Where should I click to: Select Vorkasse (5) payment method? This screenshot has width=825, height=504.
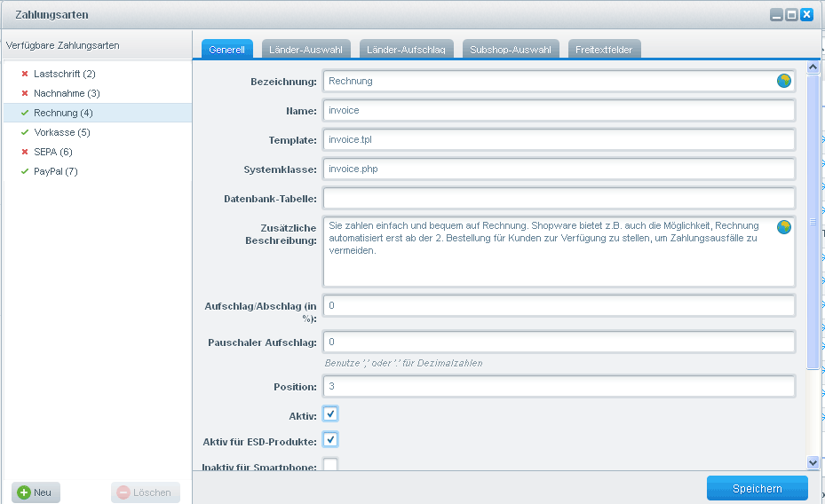point(98,132)
